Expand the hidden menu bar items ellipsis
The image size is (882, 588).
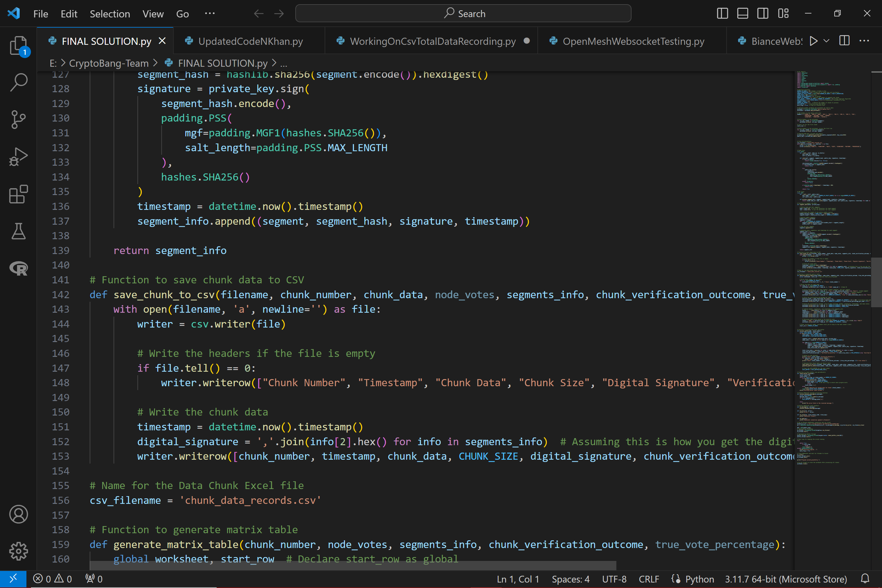point(210,14)
